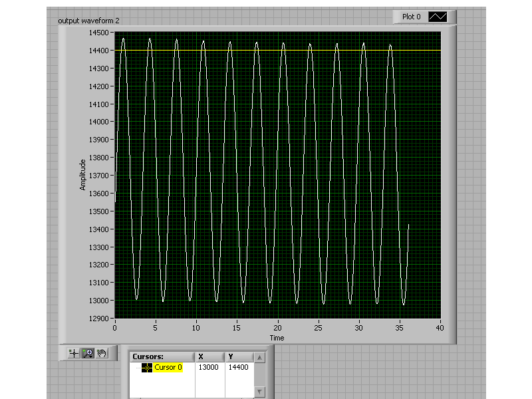The image size is (532, 399).
Task: Edit the cursor Y value 14400
Action: point(238,368)
